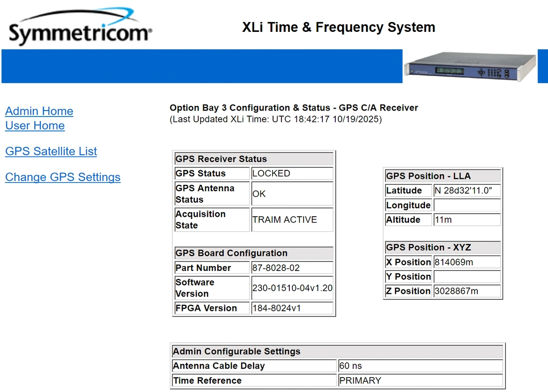Click the X Position 814069m value
548x392 pixels.
pyautogui.click(x=467, y=262)
